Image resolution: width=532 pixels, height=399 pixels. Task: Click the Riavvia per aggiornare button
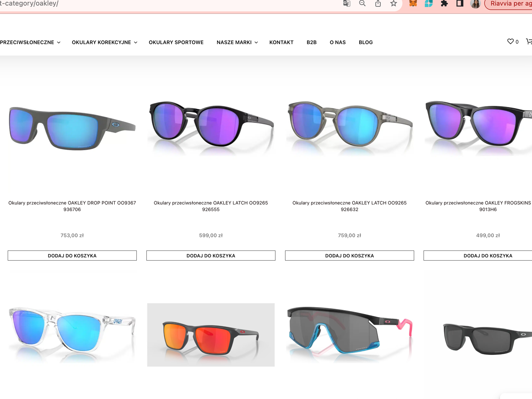click(x=508, y=4)
